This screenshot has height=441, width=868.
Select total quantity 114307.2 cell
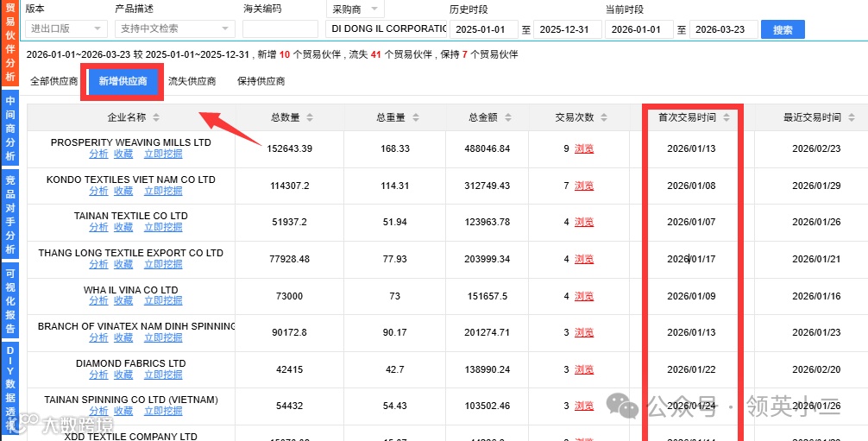coord(290,186)
